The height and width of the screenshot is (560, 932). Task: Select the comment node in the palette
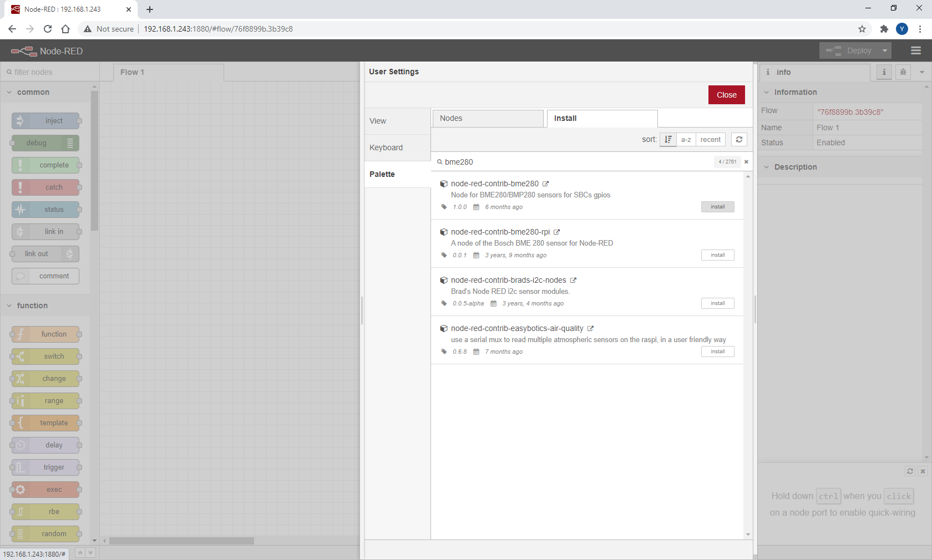tap(45, 276)
